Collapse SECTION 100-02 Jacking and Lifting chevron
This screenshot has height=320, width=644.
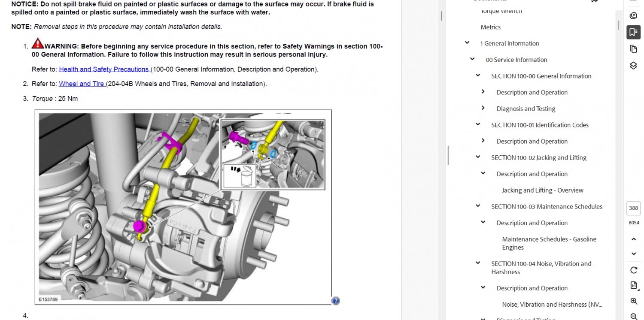[478, 157]
